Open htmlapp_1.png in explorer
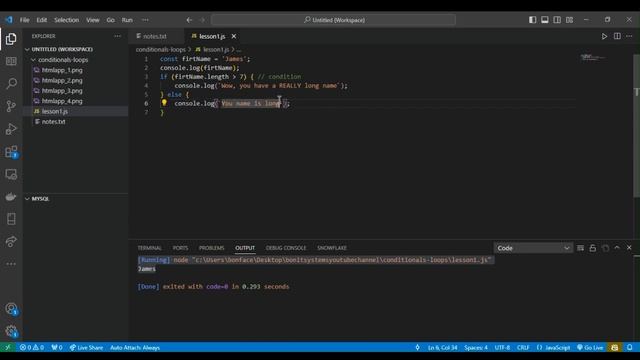This screenshot has height=360, width=640. coord(62,70)
